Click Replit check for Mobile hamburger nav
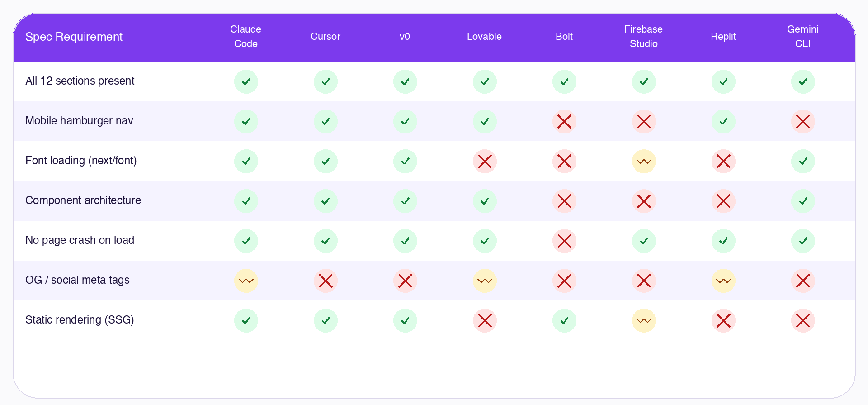This screenshot has width=868, height=405. (723, 121)
